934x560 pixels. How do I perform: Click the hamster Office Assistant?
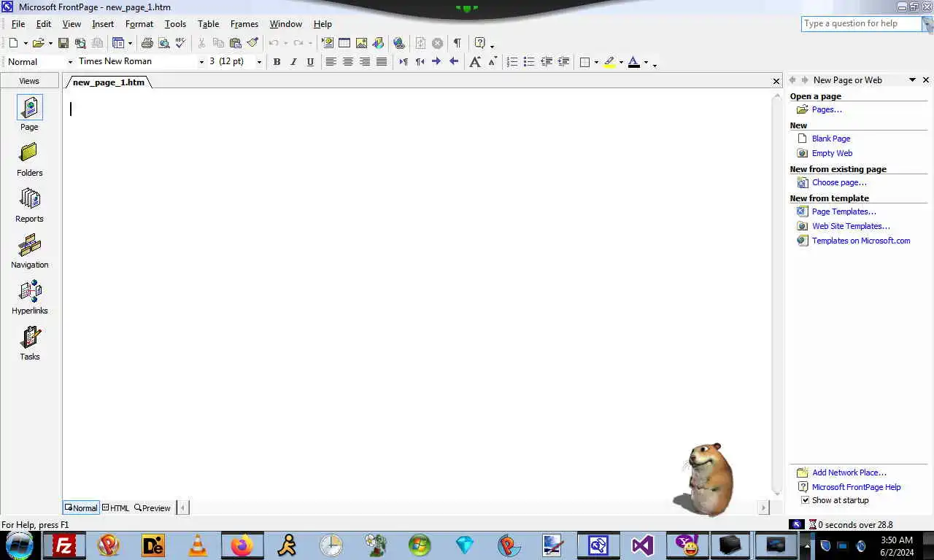705,479
